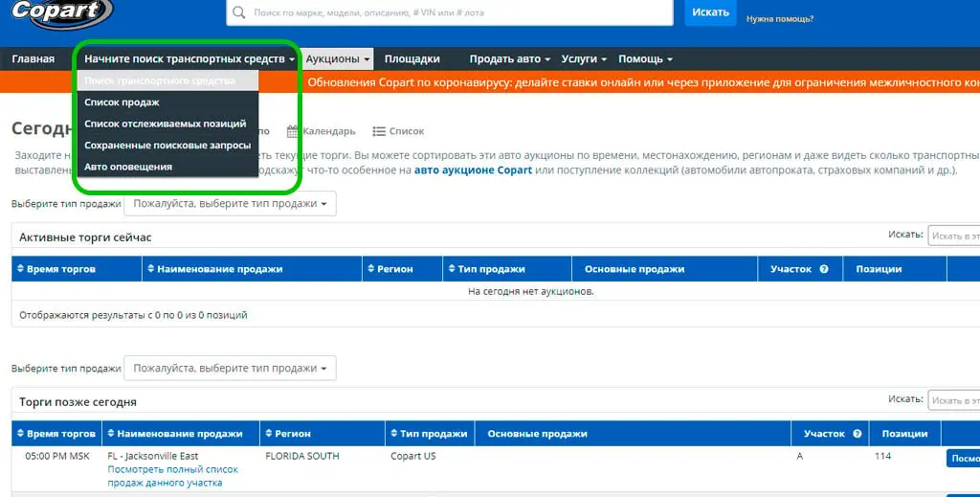Screen dimensions: 980x497
Task: Open link Посмотреть полный список продаж данного участка
Action: point(172,476)
